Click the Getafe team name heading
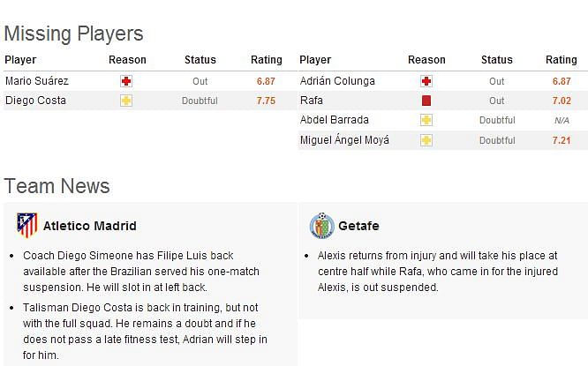588x366 pixels. (x=358, y=226)
